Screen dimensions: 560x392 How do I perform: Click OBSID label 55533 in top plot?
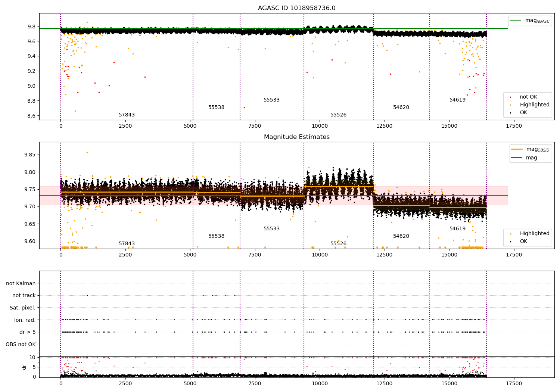pyautogui.click(x=271, y=100)
